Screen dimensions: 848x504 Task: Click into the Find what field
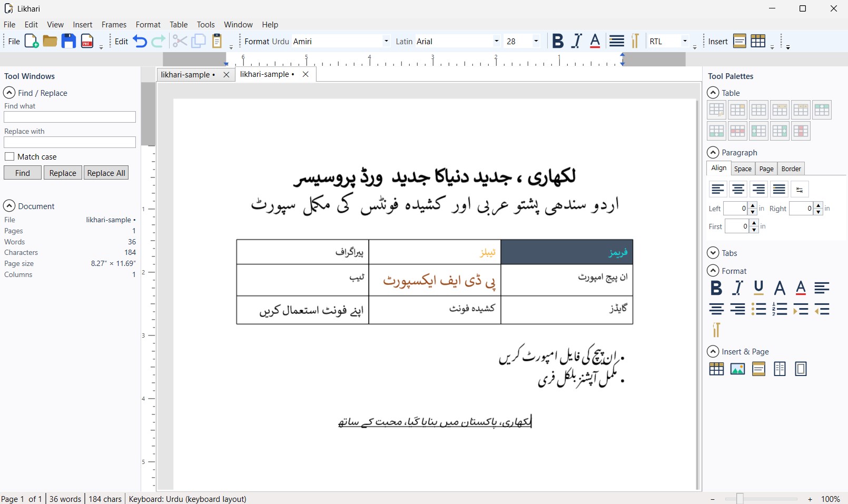(70, 117)
